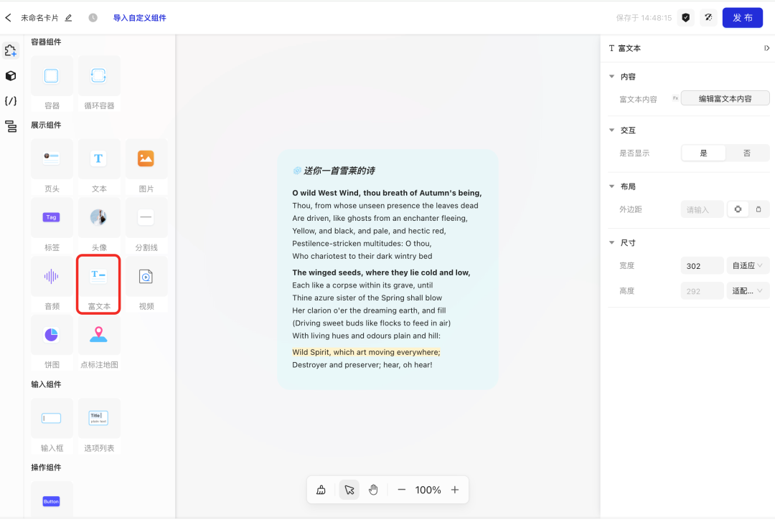
Task: Open the cube assets sidebar icon
Action: tap(10, 75)
